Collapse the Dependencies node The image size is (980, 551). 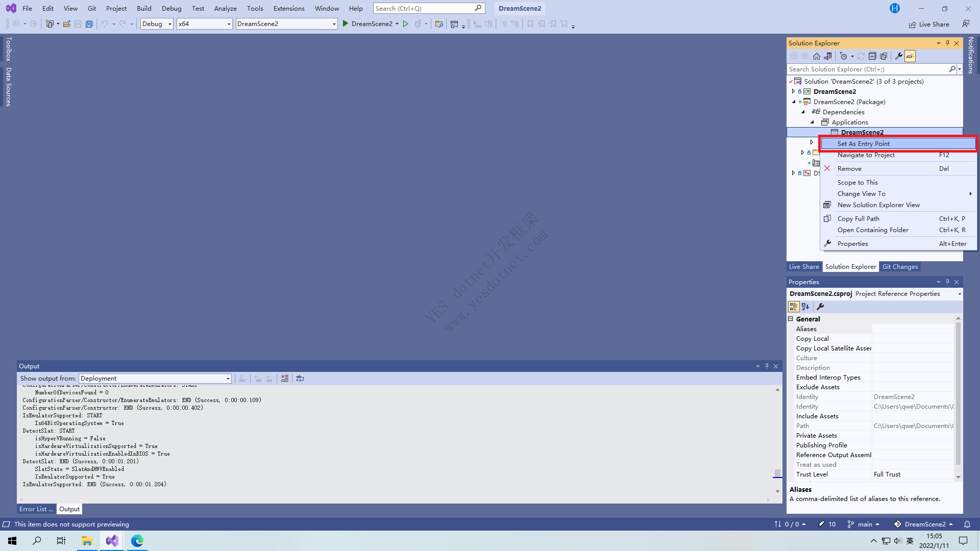(803, 112)
